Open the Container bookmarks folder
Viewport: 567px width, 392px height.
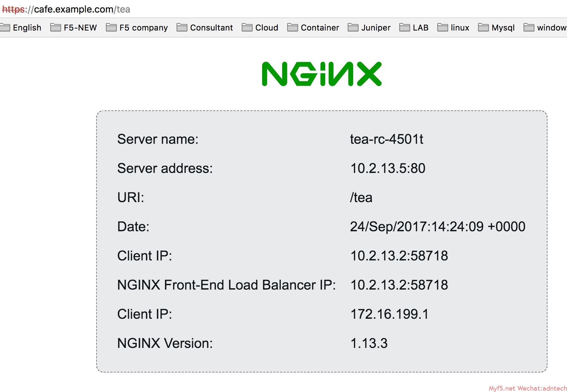(313, 27)
